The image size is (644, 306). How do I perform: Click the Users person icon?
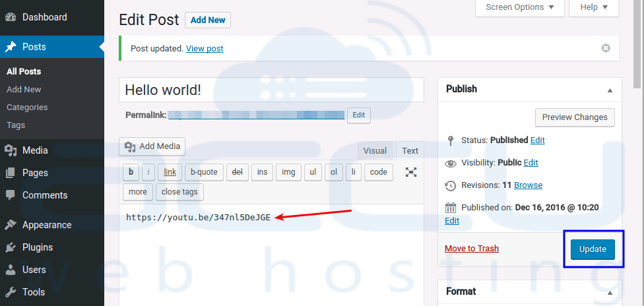[x=11, y=270]
